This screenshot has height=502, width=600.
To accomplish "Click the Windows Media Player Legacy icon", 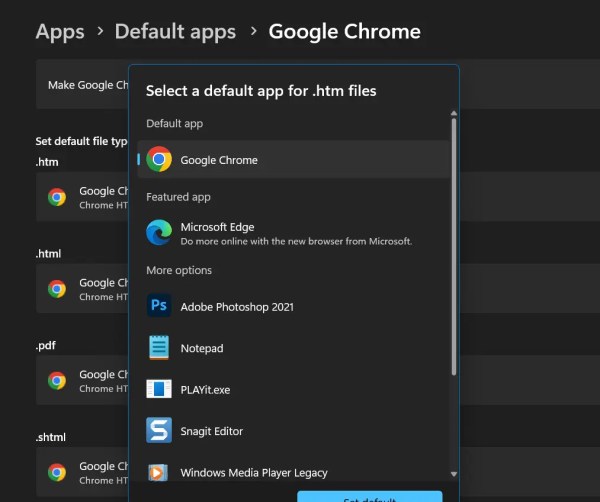I will 159,472.
